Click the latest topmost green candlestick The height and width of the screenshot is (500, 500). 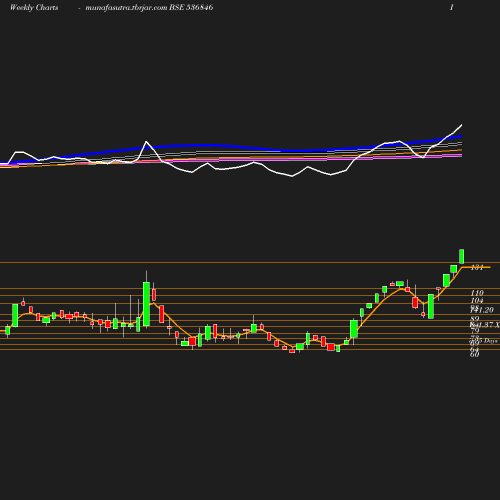[462, 256]
